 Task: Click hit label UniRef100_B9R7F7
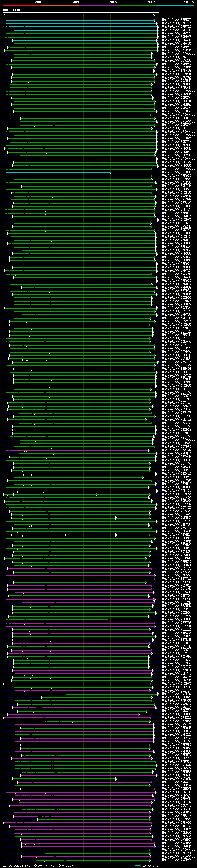pyautogui.click(x=177, y=128)
